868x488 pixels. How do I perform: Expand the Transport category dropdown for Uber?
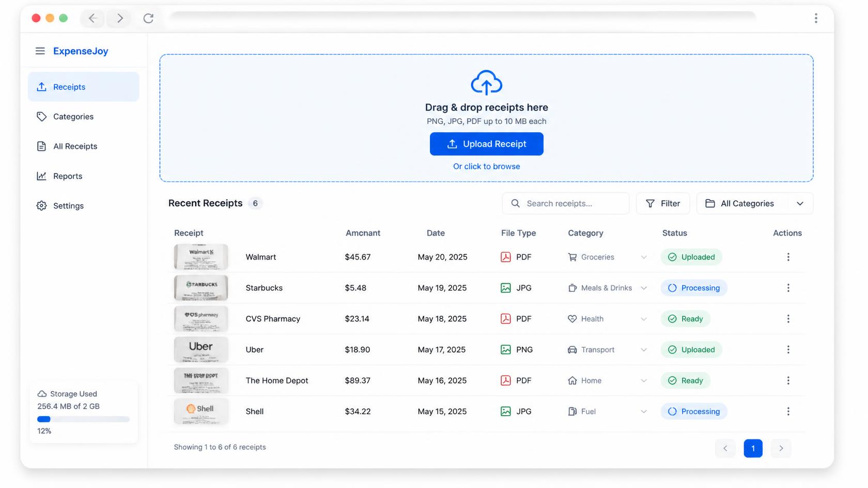point(644,349)
